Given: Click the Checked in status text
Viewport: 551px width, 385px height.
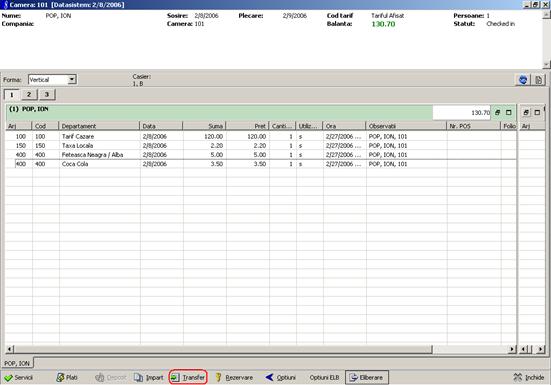Looking at the screenshot, I should (500, 24).
